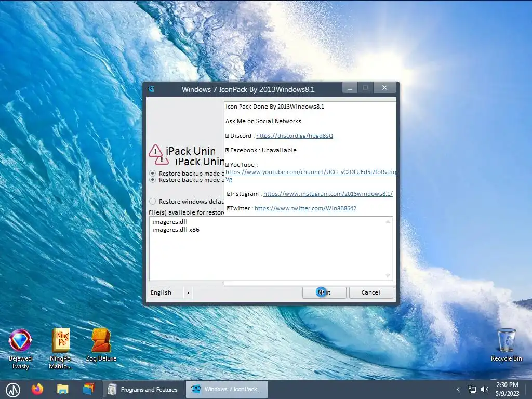Click the file list scroll up arrow
Image resolution: width=532 pixels, height=399 pixels.
pos(388,221)
